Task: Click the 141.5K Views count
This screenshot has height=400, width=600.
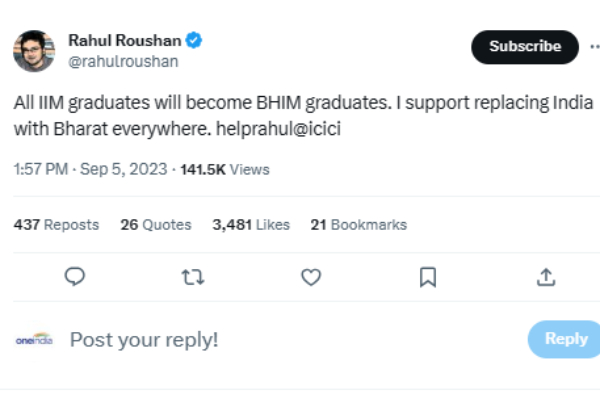Action: click(225, 170)
